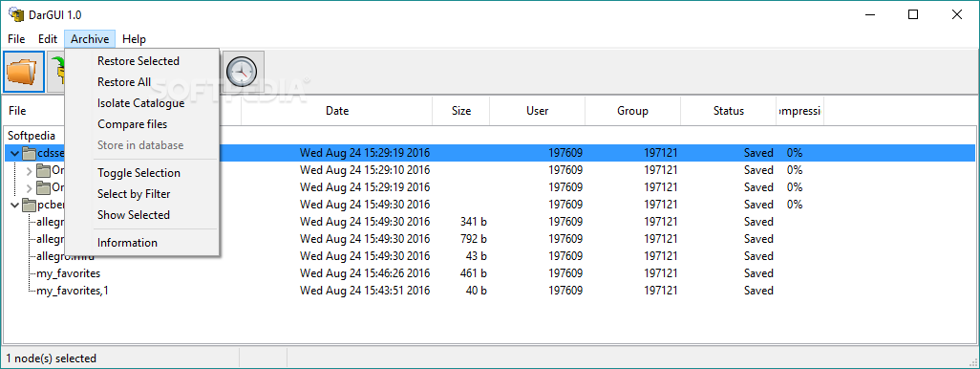
Task: Click the status bar text '1 node(s) selected'
Action: tap(52, 359)
